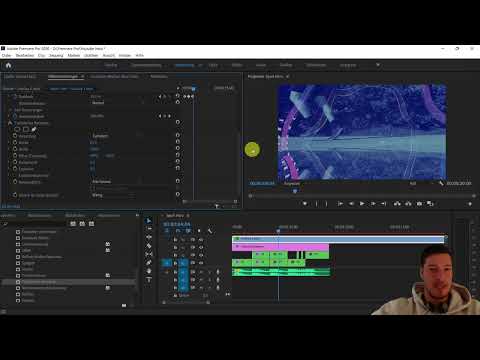Image resolution: width=480 pixels, height=360 pixels.
Task: Toggle eye visibility on top video track
Action: pyautogui.click(x=201, y=240)
